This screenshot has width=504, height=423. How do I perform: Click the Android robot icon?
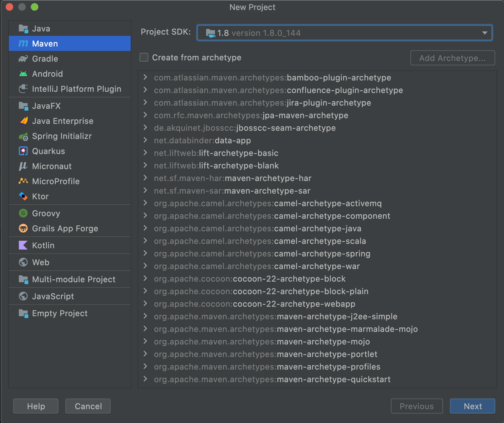pos(23,74)
